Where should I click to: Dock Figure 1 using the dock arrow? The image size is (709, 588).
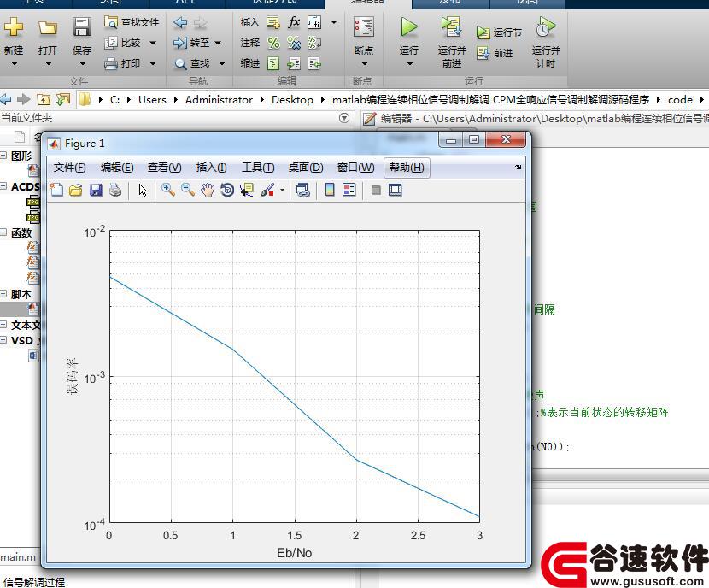[x=519, y=168]
